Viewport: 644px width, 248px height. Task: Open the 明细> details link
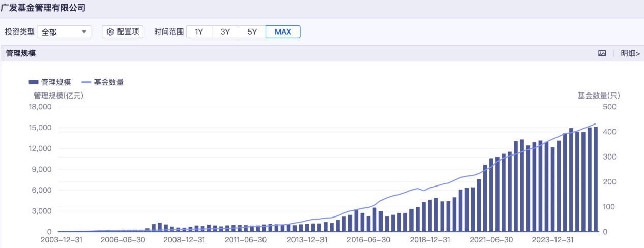tap(630, 53)
